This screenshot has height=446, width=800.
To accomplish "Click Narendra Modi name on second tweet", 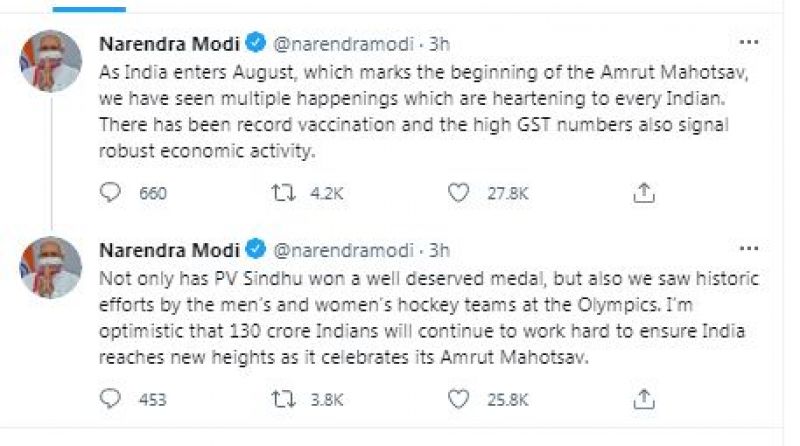I will (x=167, y=249).
